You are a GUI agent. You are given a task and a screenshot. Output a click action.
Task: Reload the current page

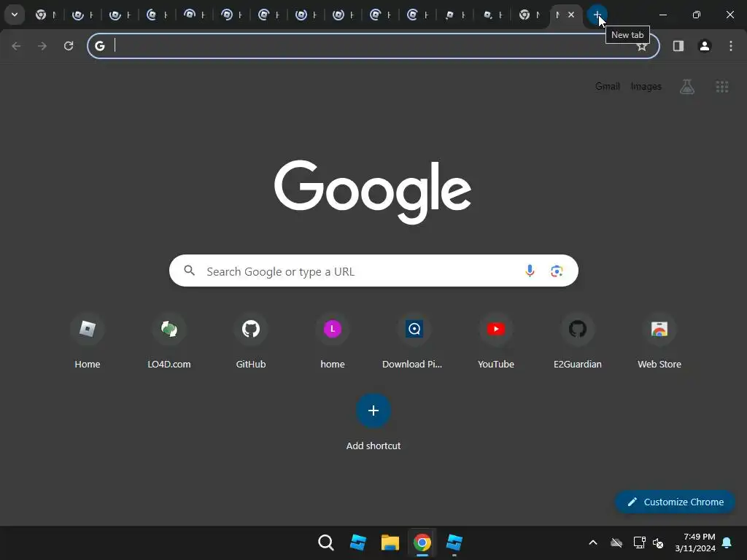tap(69, 46)
